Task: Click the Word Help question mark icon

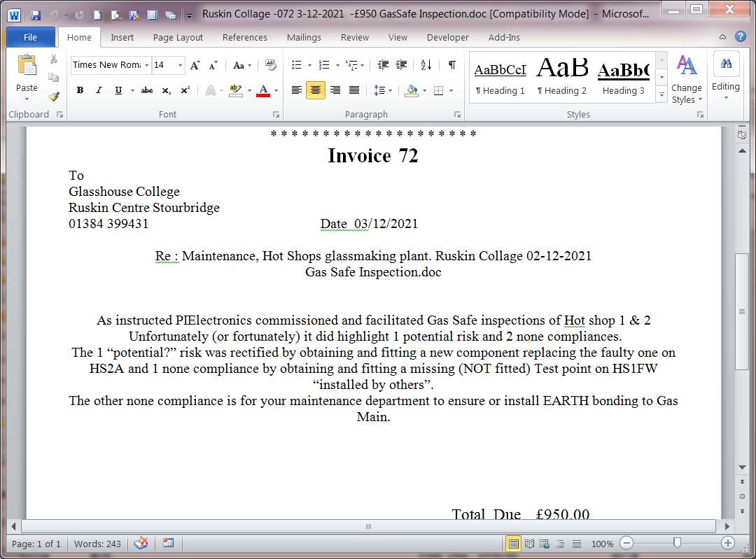Action: coord(740,36)
